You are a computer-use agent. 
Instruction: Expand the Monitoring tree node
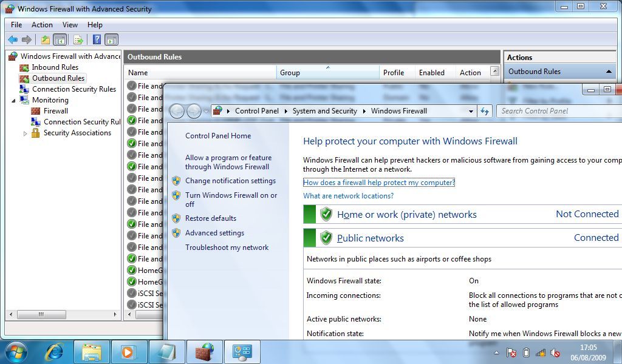[x=15, y=99]
